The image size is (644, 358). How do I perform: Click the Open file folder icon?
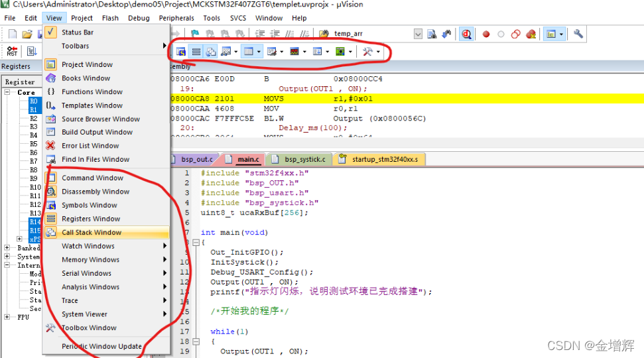(27, 34)
